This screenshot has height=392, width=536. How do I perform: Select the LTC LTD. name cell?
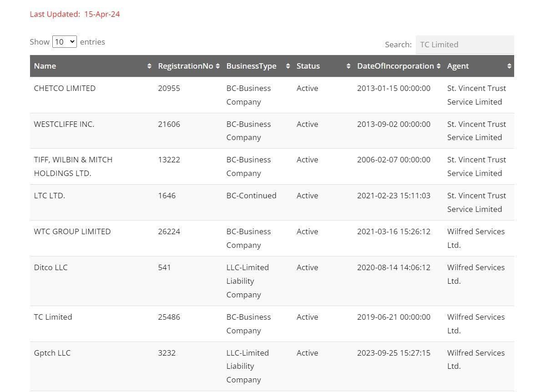pyautogui.click(x=49, y=196)
